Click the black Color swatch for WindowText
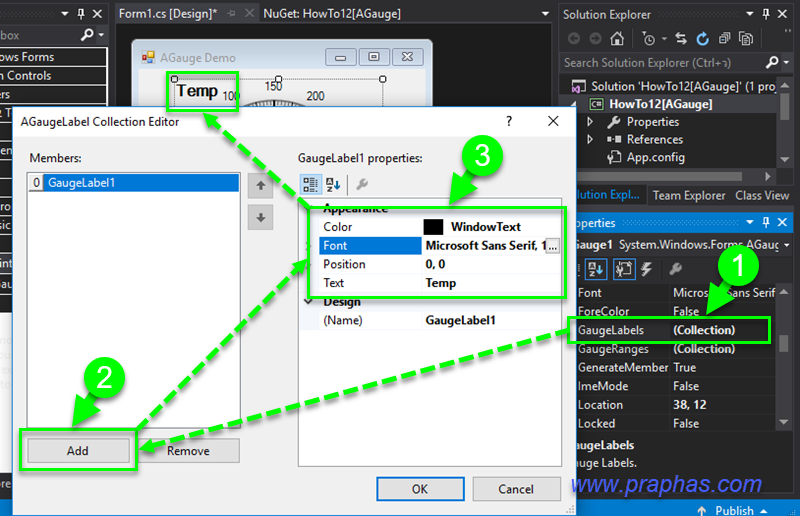The height and width of the screenshot is (516, 800). (433, 227)
